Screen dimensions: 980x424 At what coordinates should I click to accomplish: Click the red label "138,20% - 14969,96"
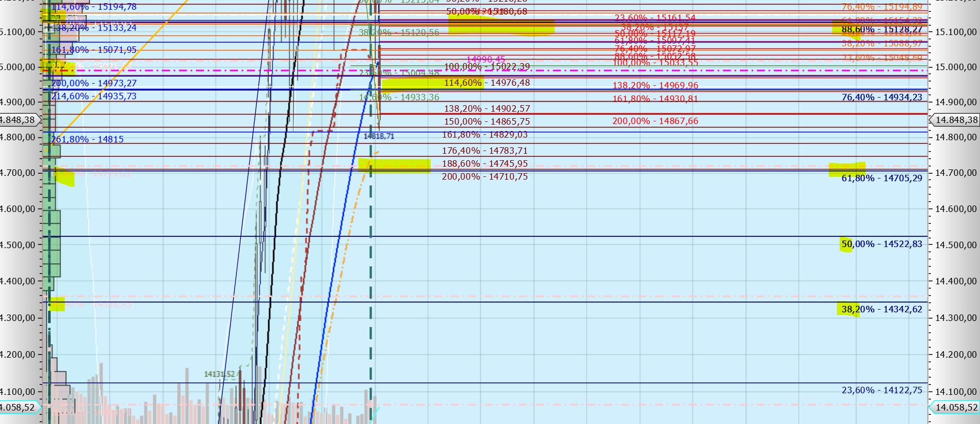[655, 85]
